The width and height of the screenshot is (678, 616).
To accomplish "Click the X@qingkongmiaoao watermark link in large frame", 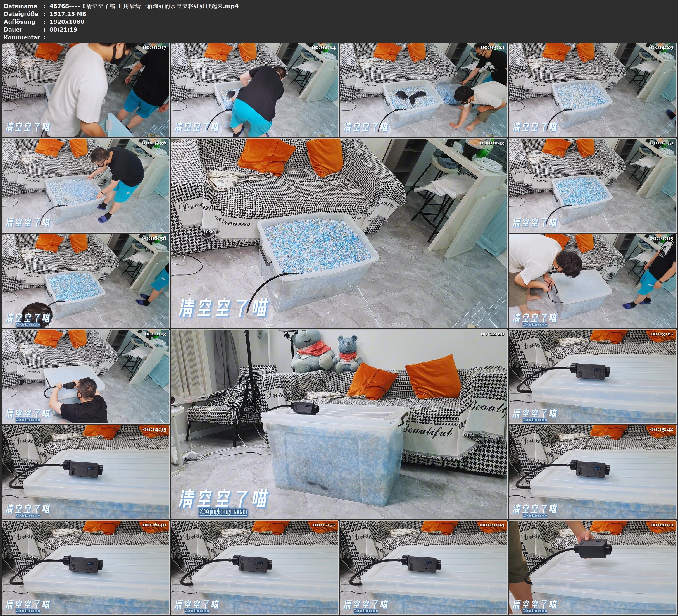I will coord(223,512).
